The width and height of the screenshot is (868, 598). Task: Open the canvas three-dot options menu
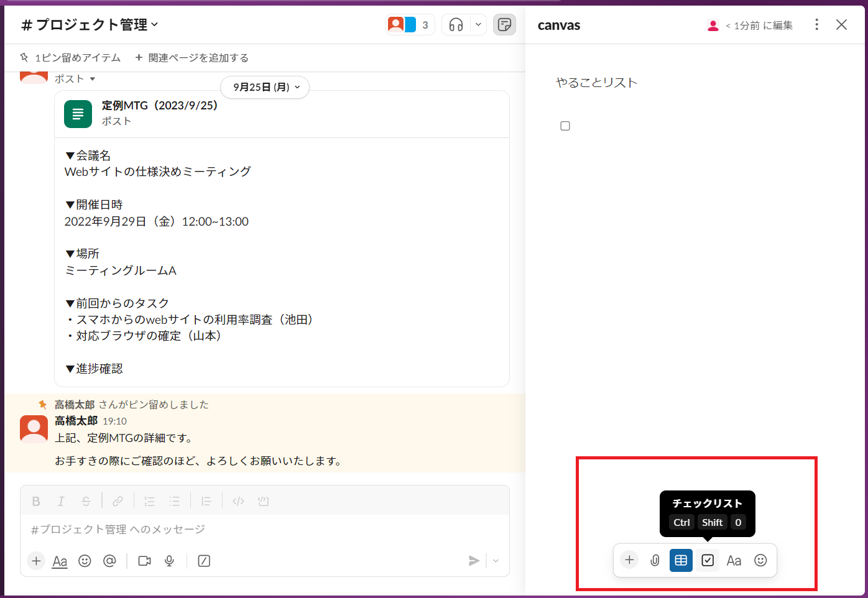pos(816,24)
